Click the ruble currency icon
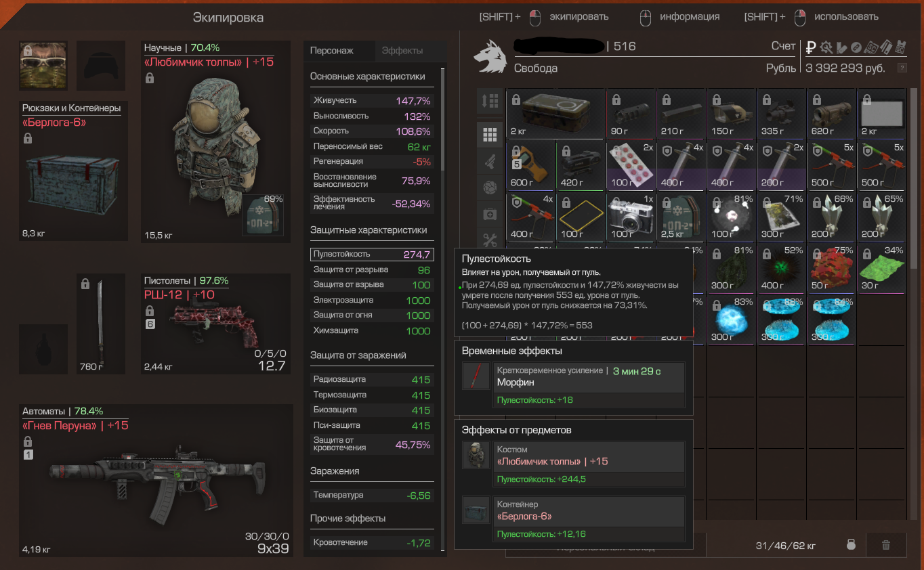This screenshot has width=924, height=570. (810, 47)
